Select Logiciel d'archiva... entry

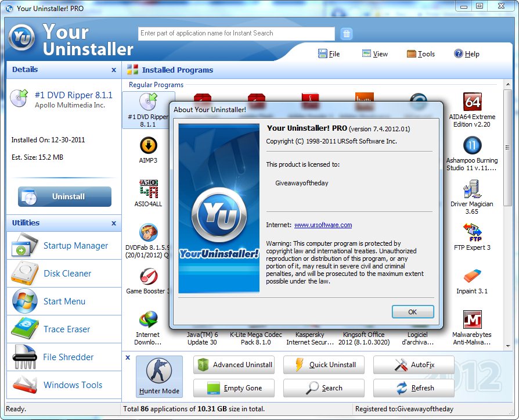(x=417, y=338)
